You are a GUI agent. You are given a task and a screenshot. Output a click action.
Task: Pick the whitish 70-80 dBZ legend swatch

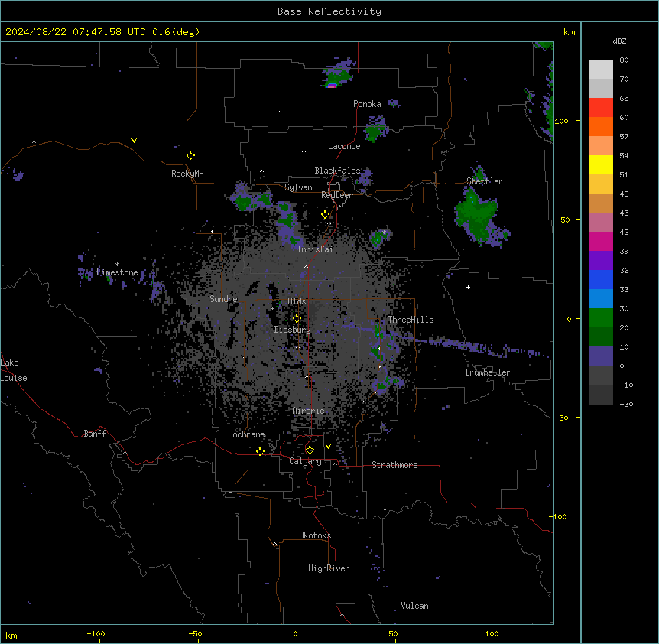pos(601,70)
